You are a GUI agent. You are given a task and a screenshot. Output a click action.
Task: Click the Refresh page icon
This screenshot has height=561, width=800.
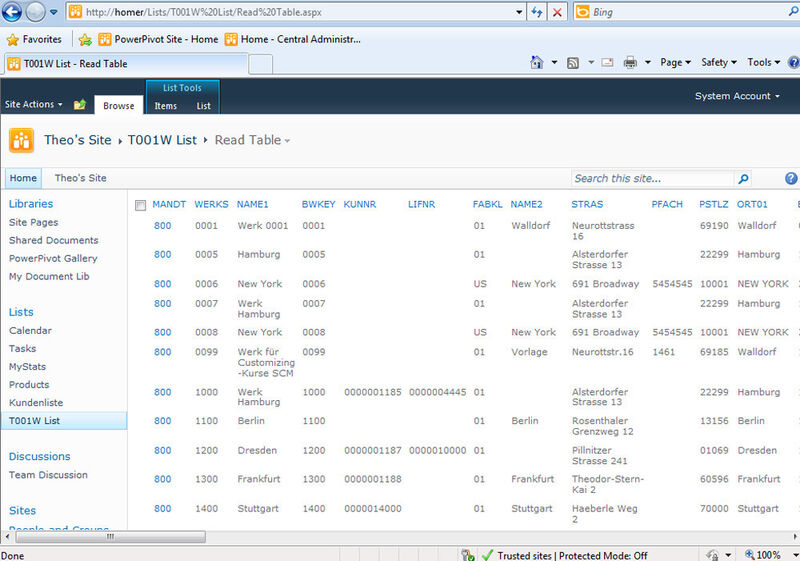pos(536,12)
